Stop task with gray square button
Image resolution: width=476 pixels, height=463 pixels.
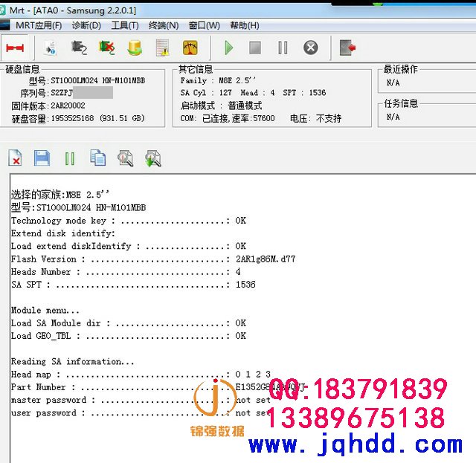tap(255, 48)
